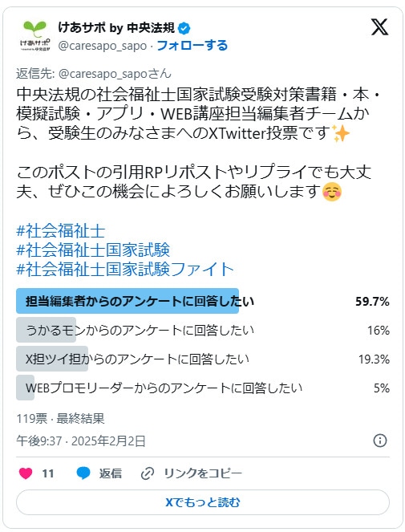Select the 担当編集者 poll option at 59.7%

[203, 301]
